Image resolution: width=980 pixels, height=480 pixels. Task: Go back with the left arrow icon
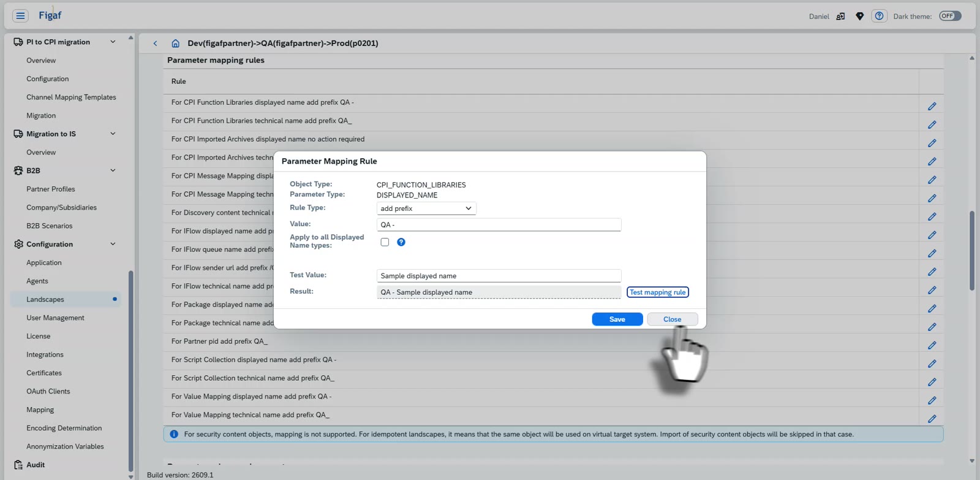pyautogui.click(x=155, y=44)
